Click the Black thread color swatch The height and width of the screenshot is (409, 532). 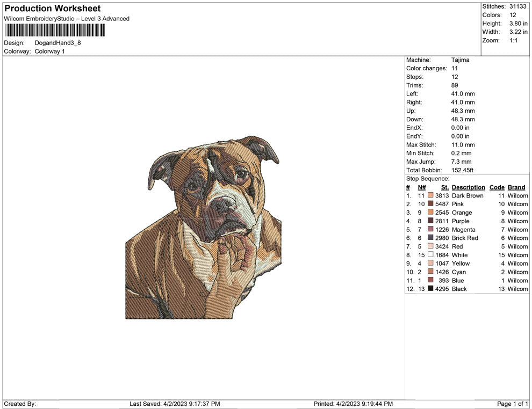[430, 288]
